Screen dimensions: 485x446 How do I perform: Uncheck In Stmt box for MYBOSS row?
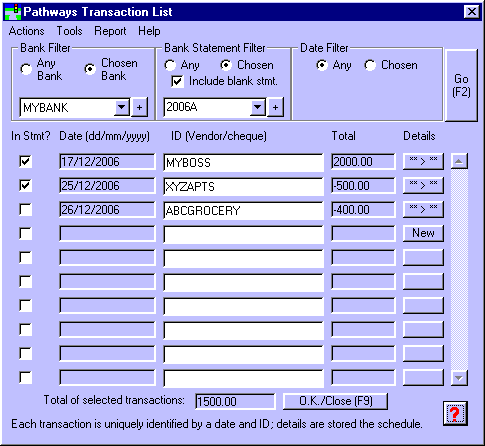click(x=25, y=162)
